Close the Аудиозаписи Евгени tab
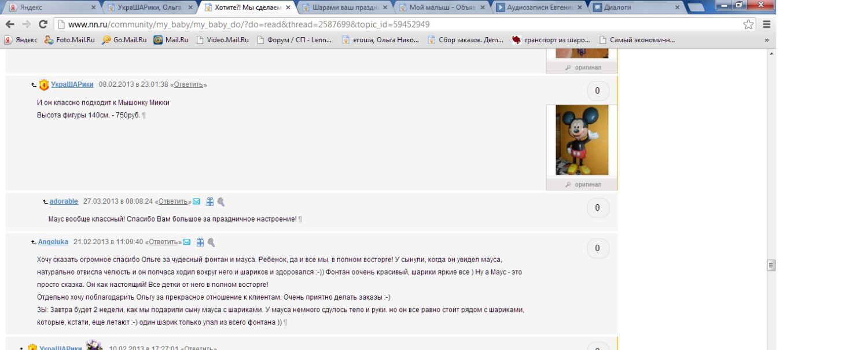Image resolution: width=868 pixels, height=350 pixels. 580,8
